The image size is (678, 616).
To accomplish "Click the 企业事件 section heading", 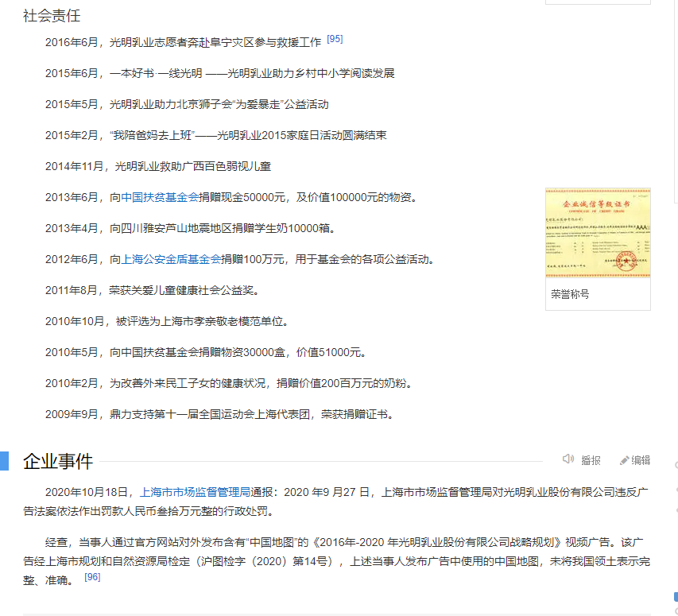I will click(x=58, y=461).
